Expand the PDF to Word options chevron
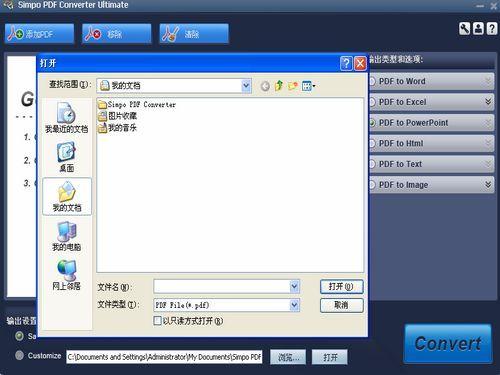The image size is (500, 375). (x=488, y=81)
